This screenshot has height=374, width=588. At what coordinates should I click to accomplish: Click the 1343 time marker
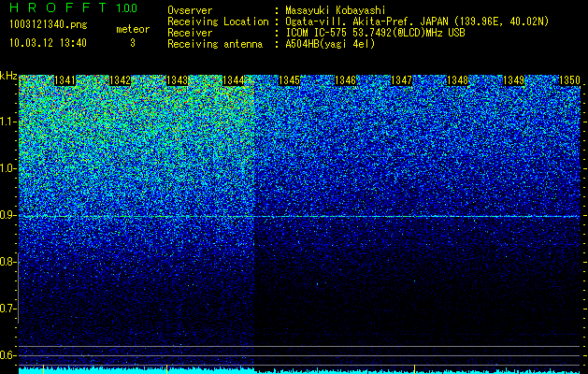point(177,80)
